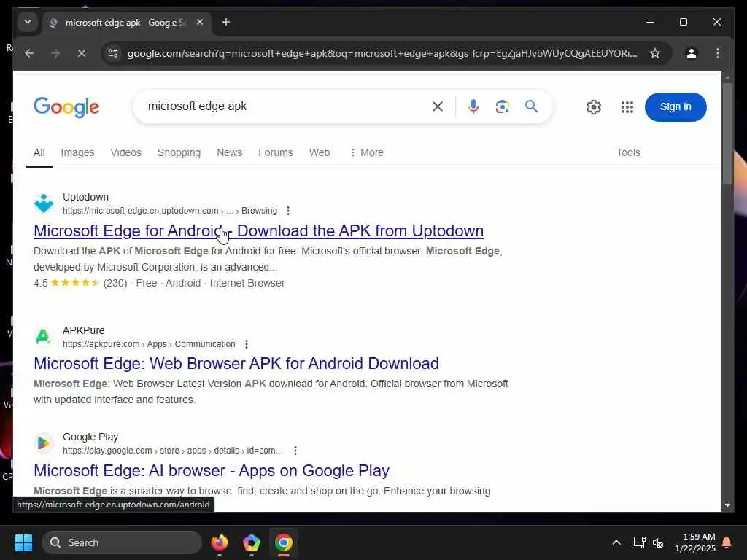The image size is (747, 560).
Task: Show hidden system tray icons
Action: (616, 542)
